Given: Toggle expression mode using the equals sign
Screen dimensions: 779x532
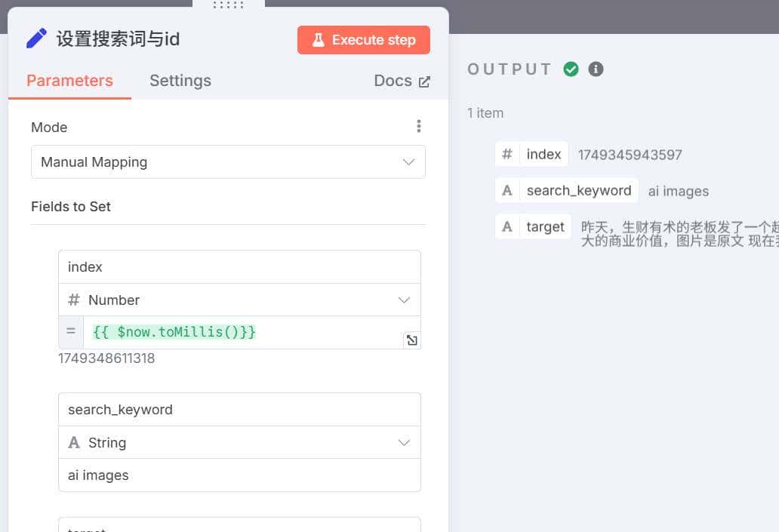Looking at the screenshot, I should pyautogui.click(x=70, y=331).
